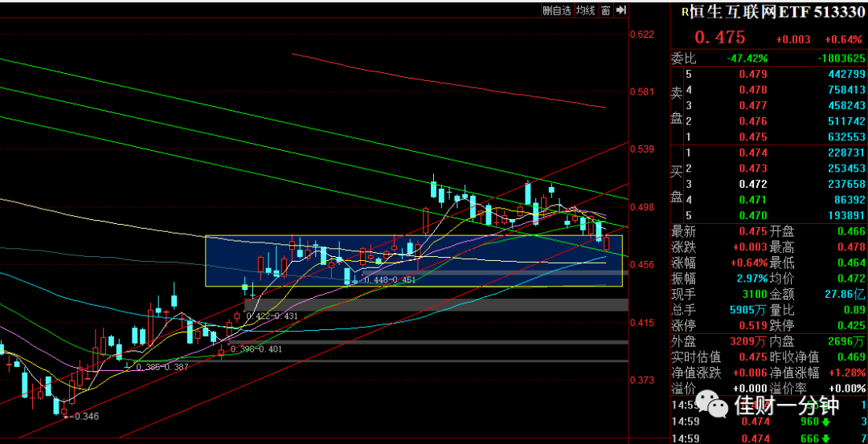Click the 0.622 price axis label
The width and height of the screenshot is (868, 444).
point(642,35)
